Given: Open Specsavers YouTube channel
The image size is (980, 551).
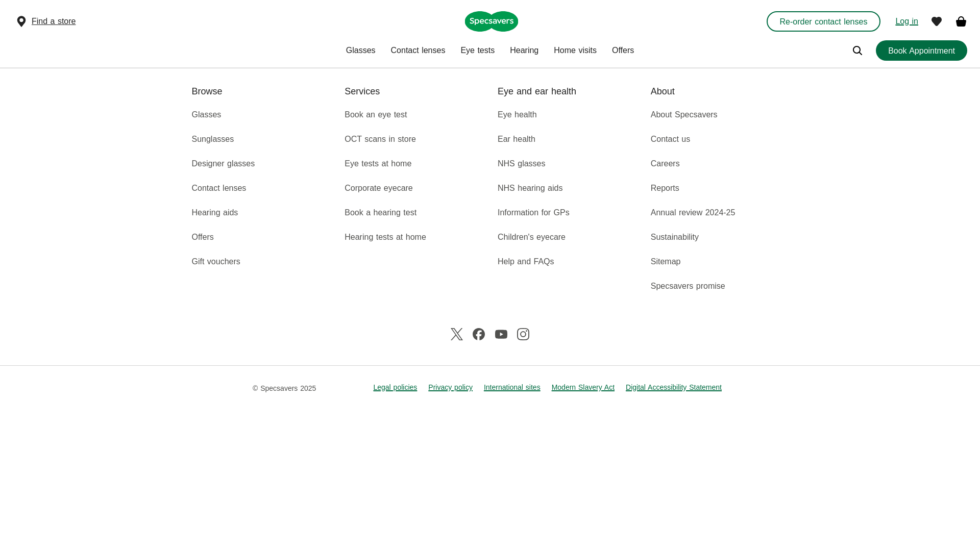Looking at the screenshot, I should coord(501,334).
